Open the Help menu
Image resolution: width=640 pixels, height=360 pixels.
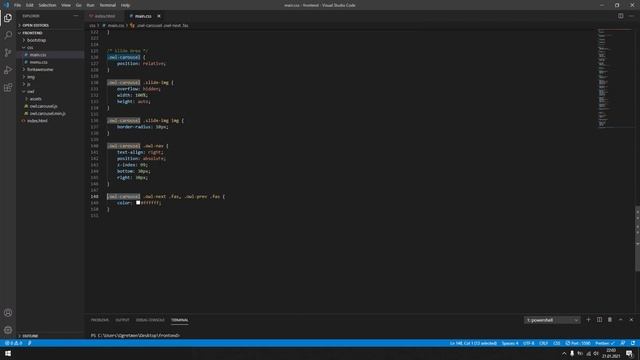point(125,5)
